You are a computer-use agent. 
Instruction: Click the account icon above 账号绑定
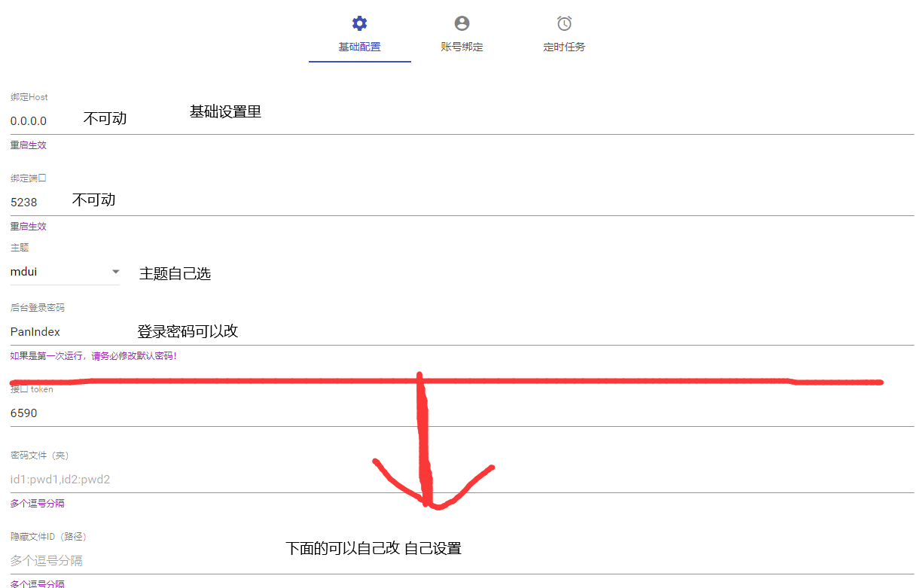pyautogui.click(x=462, y=23)
